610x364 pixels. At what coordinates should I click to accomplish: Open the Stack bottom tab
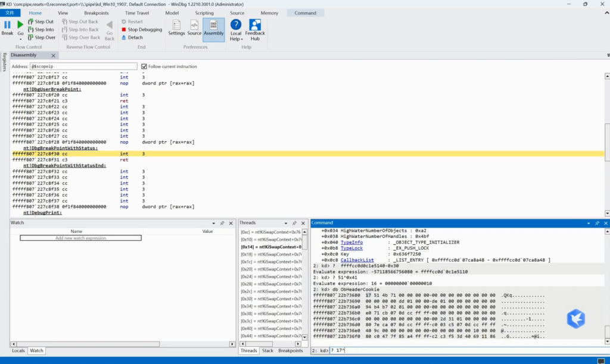[x=267, y=351]
